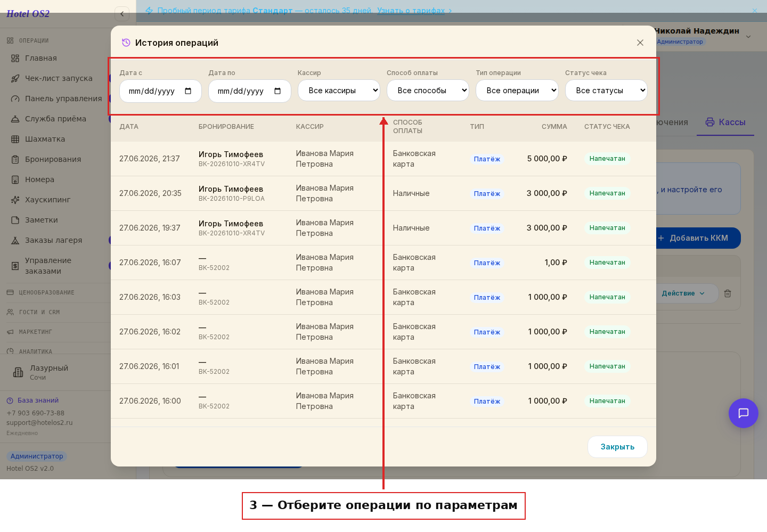Image resolution: width=767 pixels, height=532 pixels.
Task: Open the Действие dropdown
Action: coord(683,293)
